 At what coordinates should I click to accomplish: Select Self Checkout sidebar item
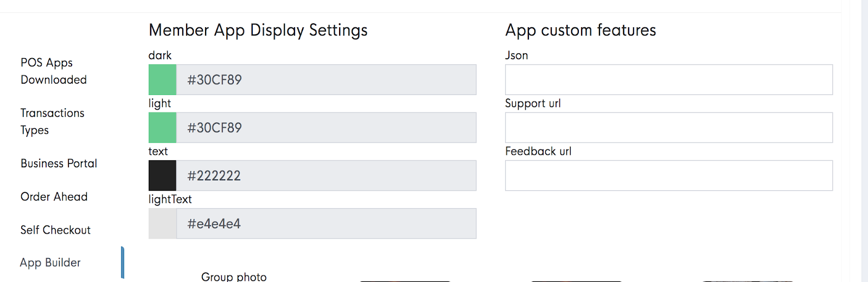click(x=55, y=230)
